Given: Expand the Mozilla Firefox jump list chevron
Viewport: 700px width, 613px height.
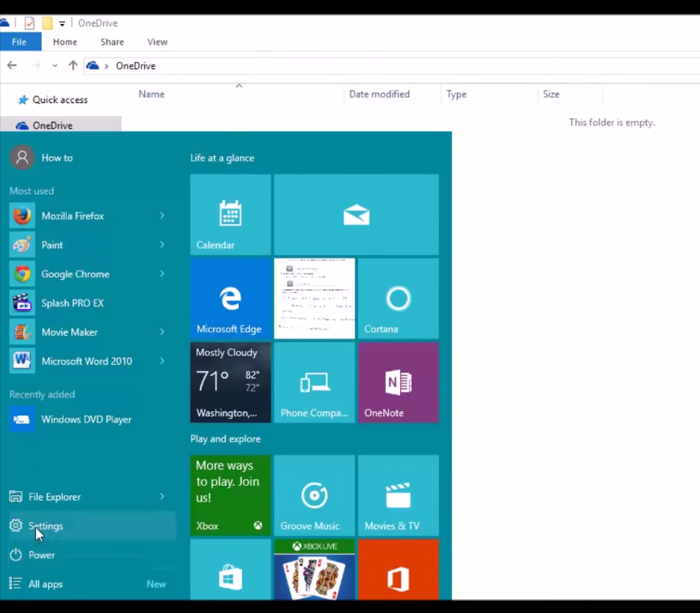Looking at the screenshot, I should (x=162, y=215).
